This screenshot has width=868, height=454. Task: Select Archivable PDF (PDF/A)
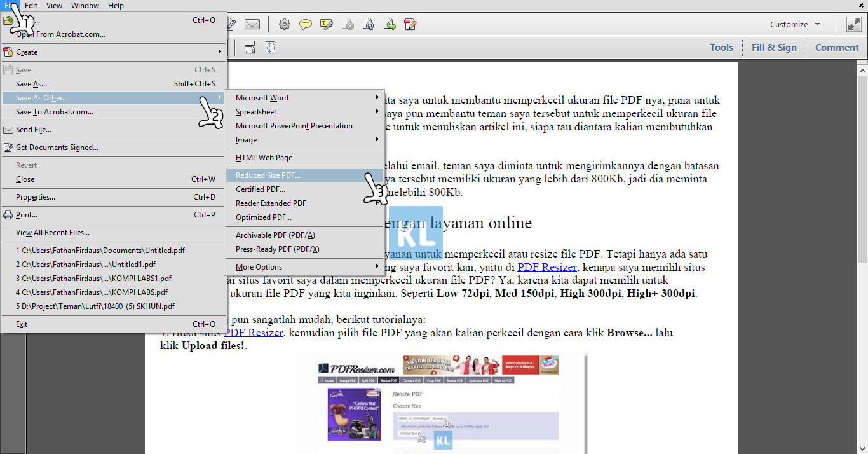coord(305,235)
